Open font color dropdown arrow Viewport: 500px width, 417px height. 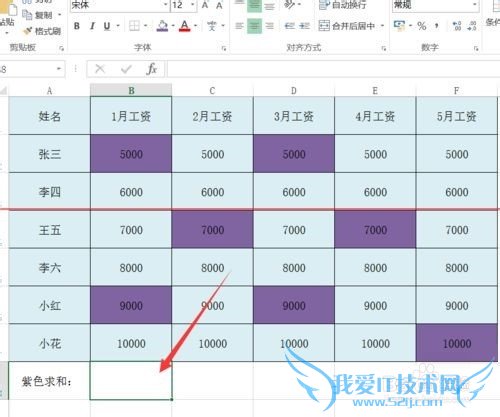pyautogui.click(x=195, y=26)
